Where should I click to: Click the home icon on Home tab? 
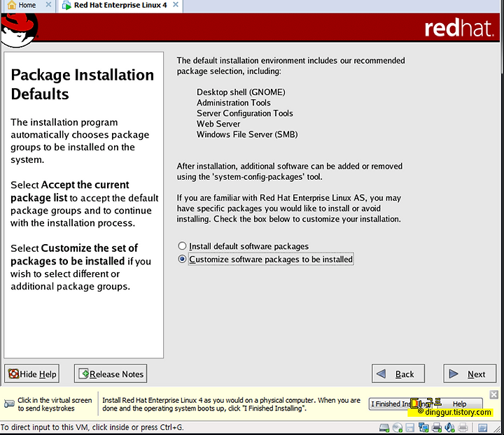pos(12,5)
